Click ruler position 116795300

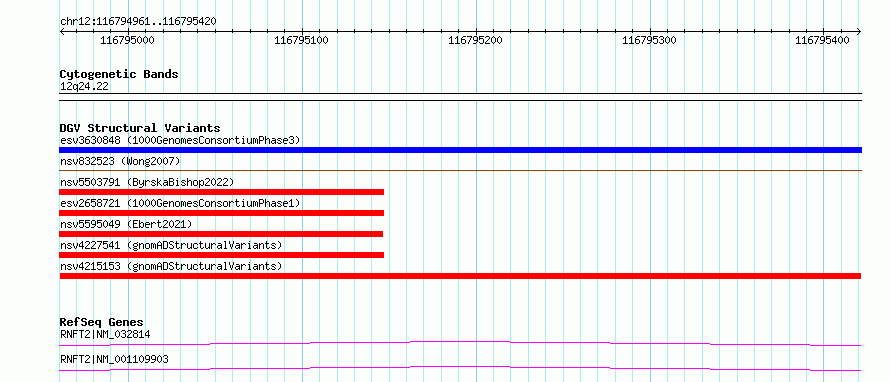pos(649,40)
